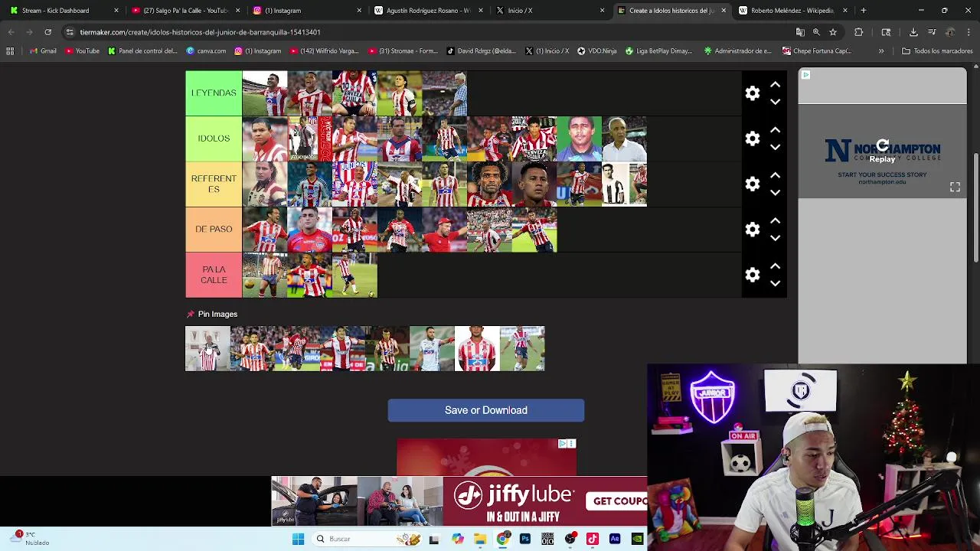Click Save or Download button
Screen dimensions: 980x551
485,410
